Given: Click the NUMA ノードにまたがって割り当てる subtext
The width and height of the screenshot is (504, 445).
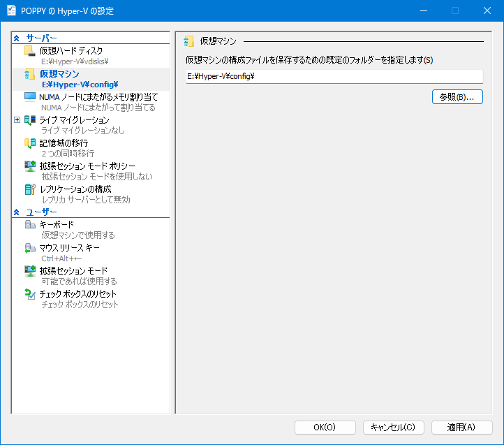Looking at the screenshot, I should tap(98, 108).
